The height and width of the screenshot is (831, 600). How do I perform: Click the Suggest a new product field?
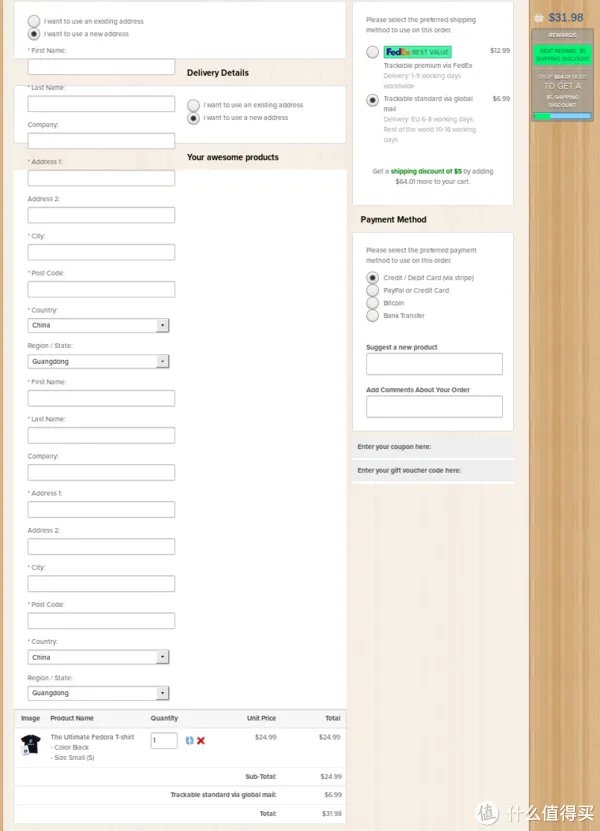434,364
